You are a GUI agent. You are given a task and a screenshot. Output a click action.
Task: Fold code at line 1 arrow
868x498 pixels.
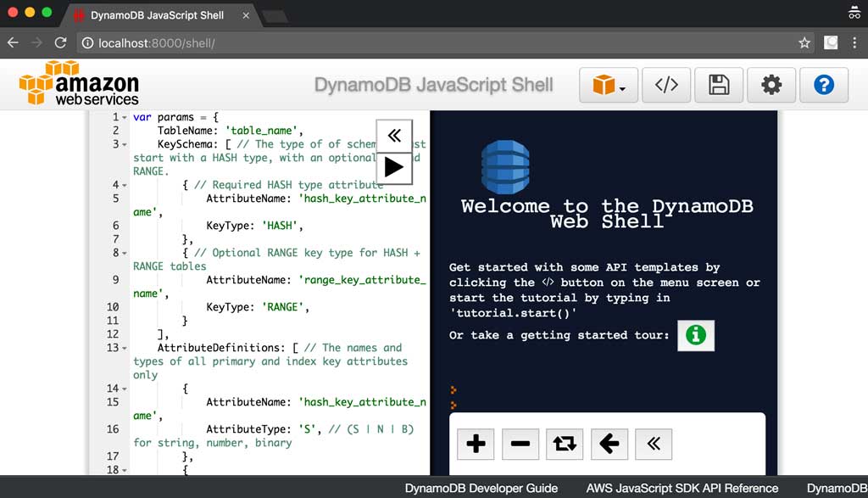[x=125, y=117]
